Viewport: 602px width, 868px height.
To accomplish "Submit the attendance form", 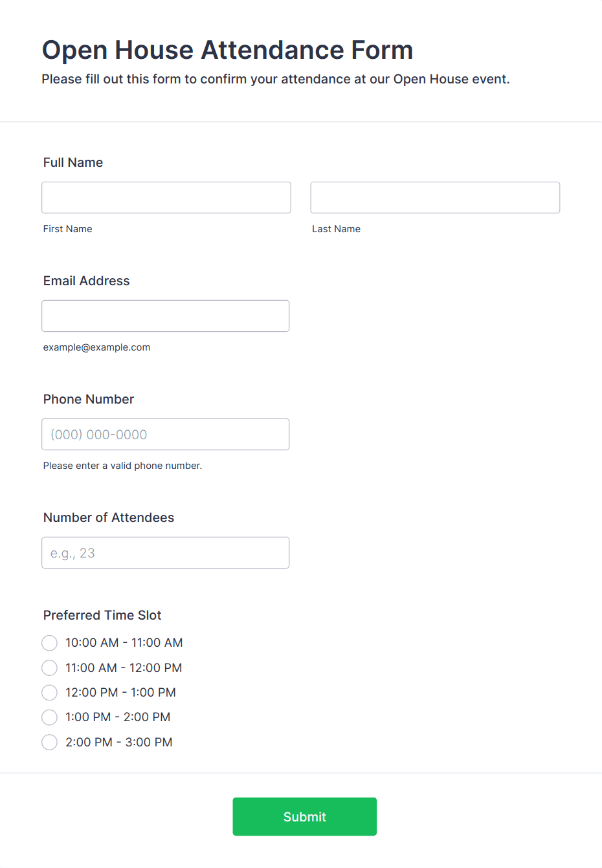I will pyautogui.click(x=305, y=816).
